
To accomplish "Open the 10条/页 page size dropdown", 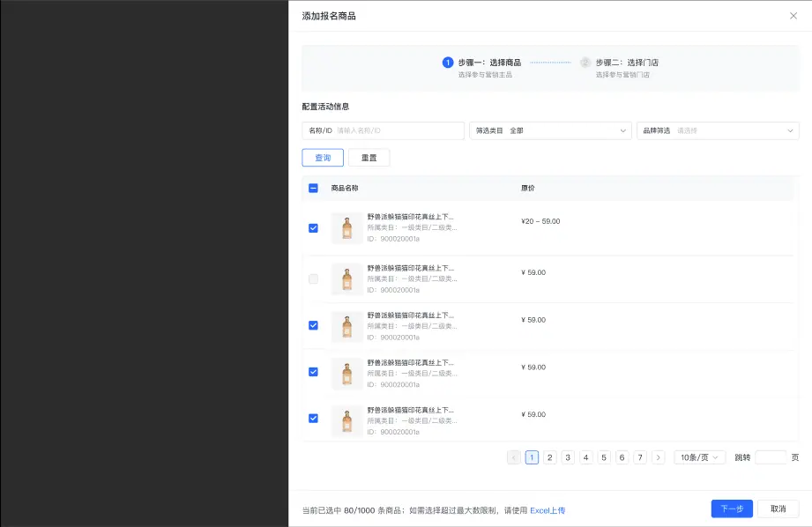I will click(699, 457).
